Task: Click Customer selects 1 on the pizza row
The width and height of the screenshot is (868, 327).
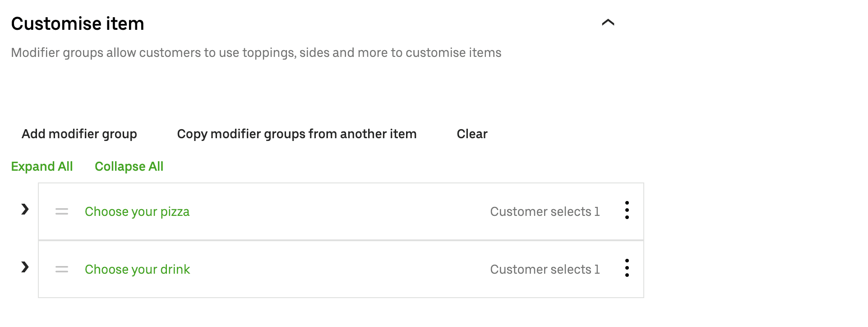Action: [545, 211]
